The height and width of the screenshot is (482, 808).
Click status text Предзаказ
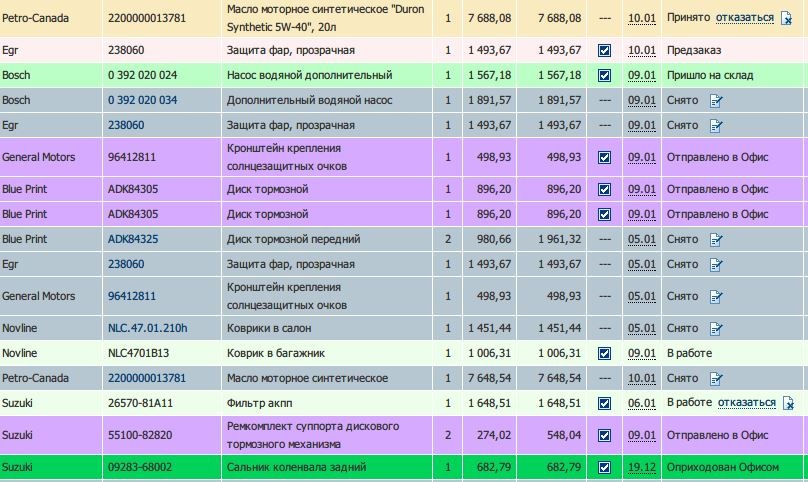694,50
